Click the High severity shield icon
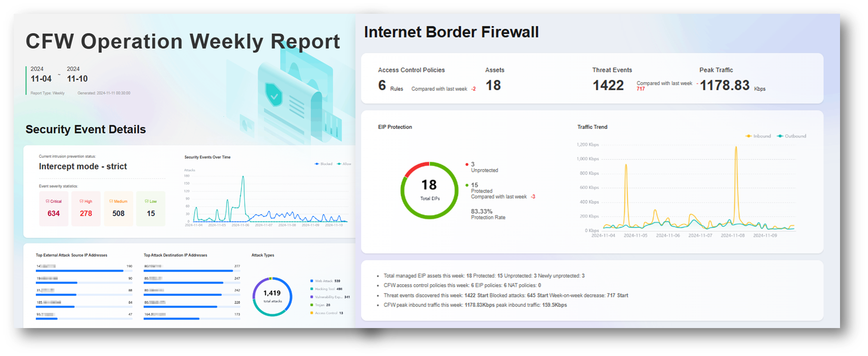The width and height of the screenshot is (868, 356). 81,201
